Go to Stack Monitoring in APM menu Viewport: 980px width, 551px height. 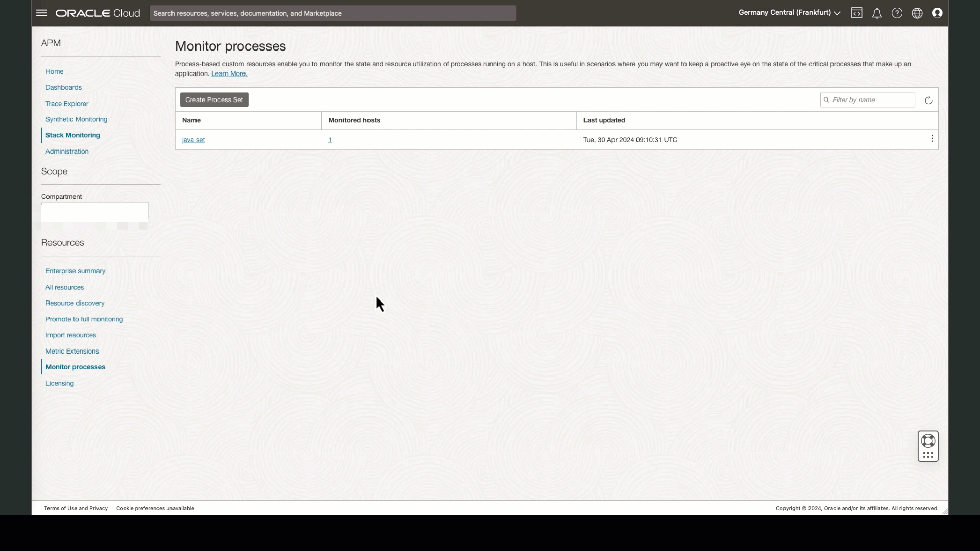click(x=72, y=135)
